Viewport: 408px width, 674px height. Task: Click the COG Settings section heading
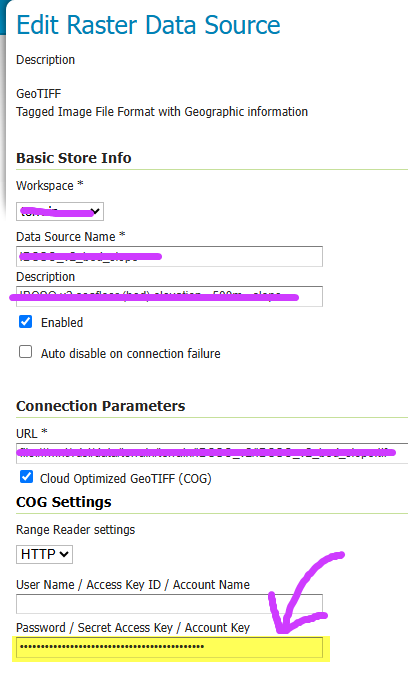(x=64, y=502)
